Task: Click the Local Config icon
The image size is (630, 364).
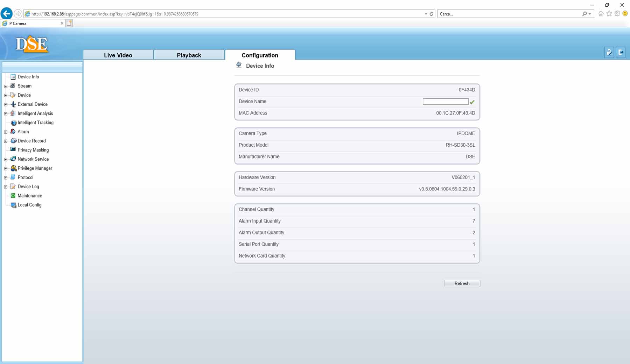Action: (13, 205)
